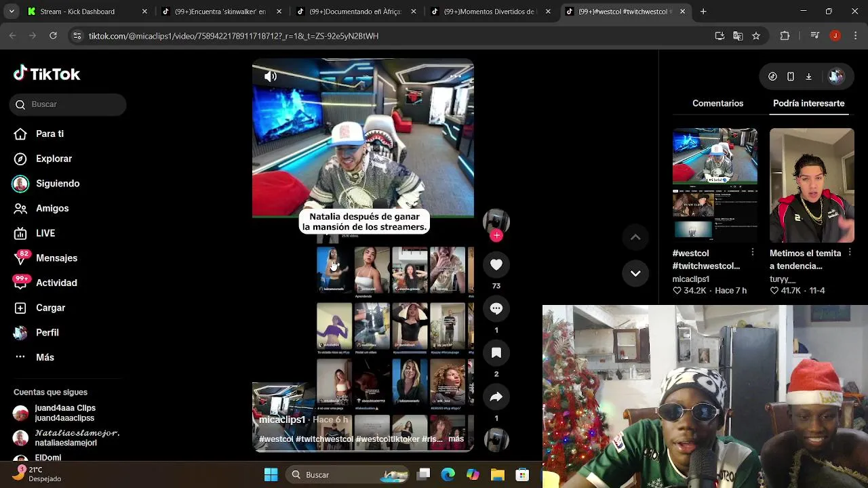Click the site info icon in the address bar

77,36
